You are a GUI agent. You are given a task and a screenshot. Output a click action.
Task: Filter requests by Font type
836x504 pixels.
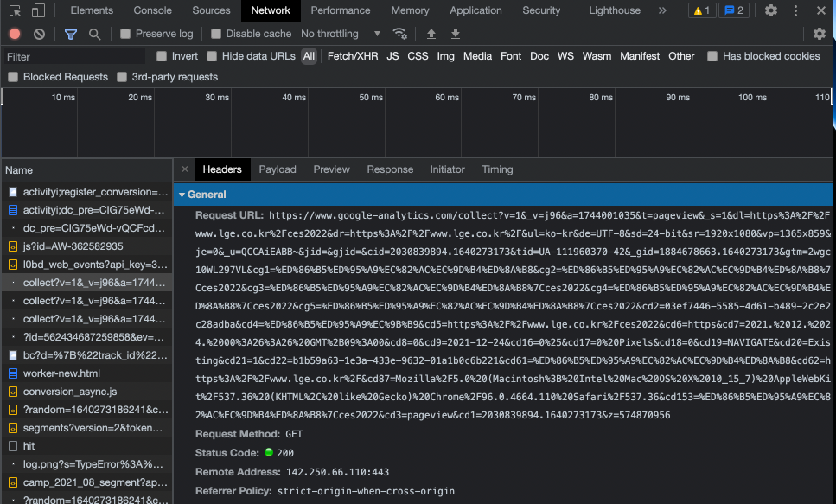[x=511, y=56]
